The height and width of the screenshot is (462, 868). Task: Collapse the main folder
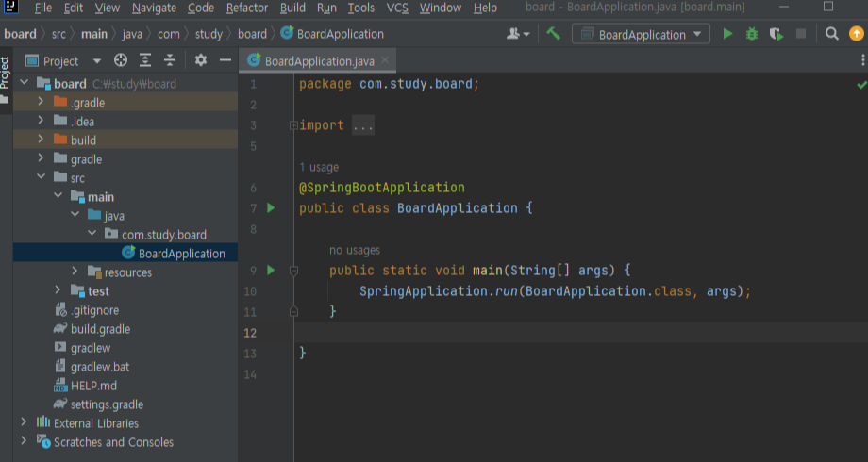pyautogui.click(x=58, y=196)
